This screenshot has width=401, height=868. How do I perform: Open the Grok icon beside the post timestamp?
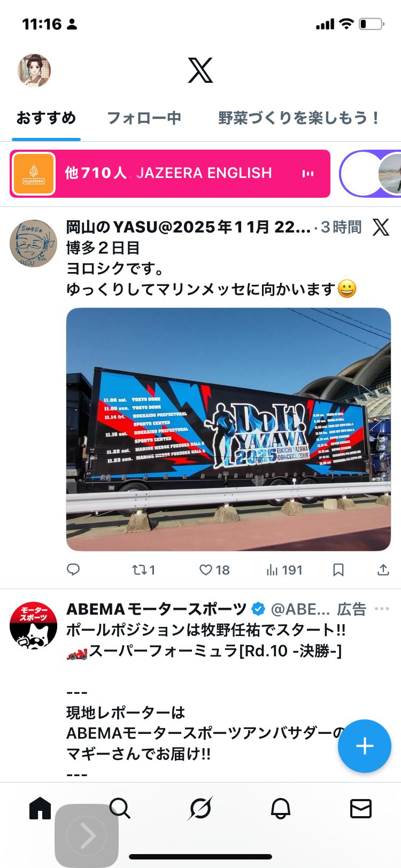[381, 227]
